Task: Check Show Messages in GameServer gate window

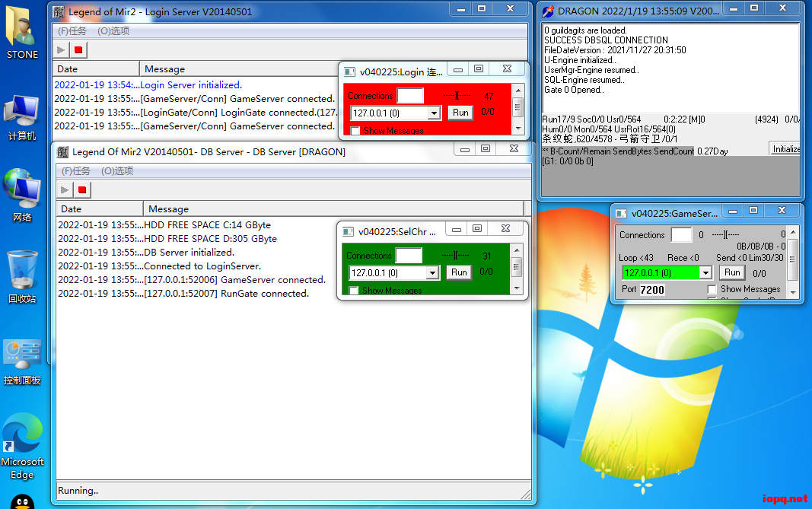Action: pyautogui.click(x=712, y=289)
